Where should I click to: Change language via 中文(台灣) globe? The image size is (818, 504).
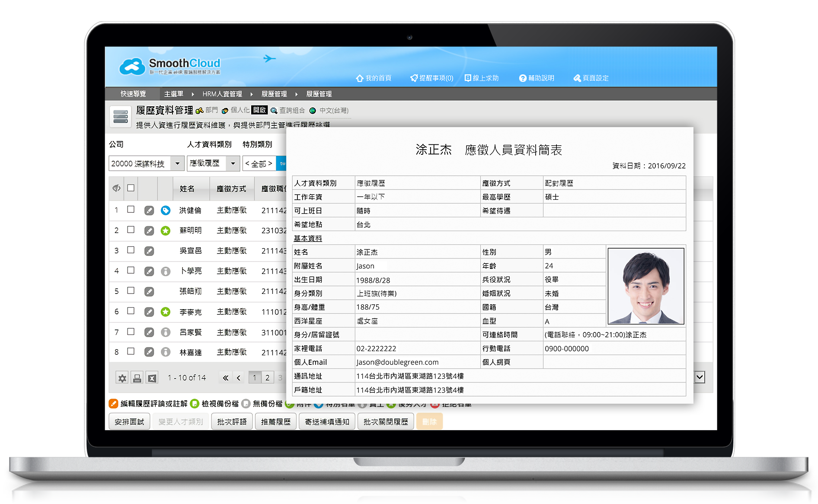[329, 111]
